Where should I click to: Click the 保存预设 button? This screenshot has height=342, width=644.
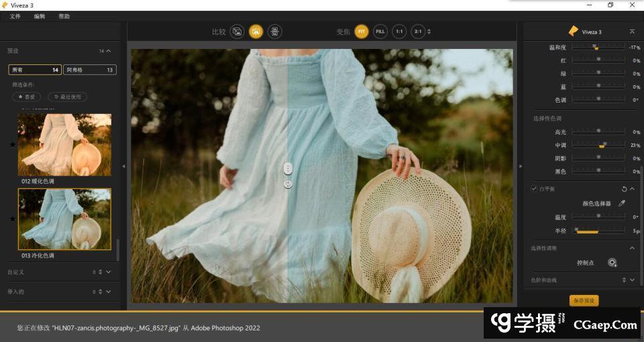583,301
